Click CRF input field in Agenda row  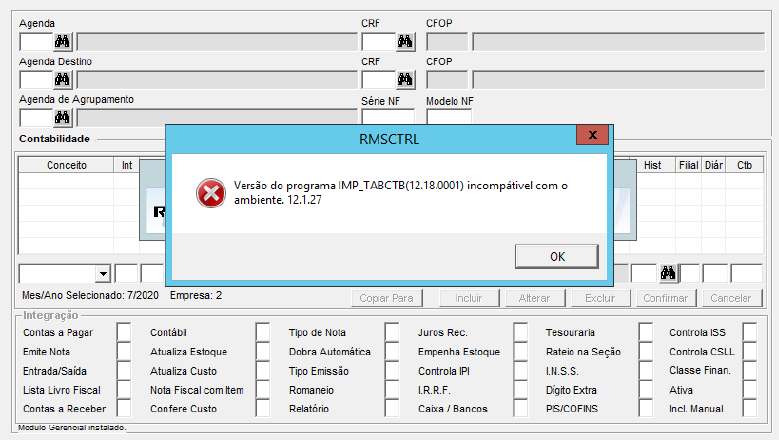379,42
